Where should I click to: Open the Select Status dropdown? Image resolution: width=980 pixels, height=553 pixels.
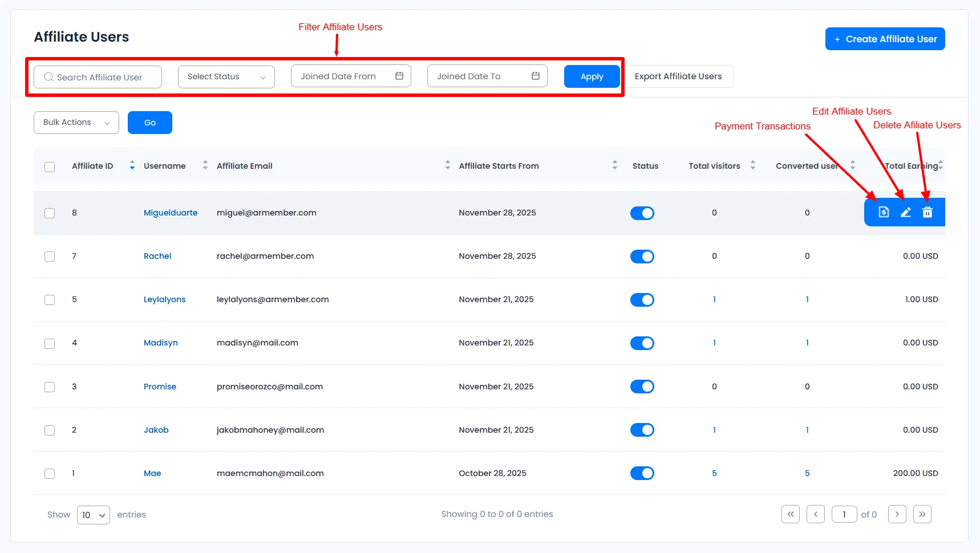(x=226, y=77)
